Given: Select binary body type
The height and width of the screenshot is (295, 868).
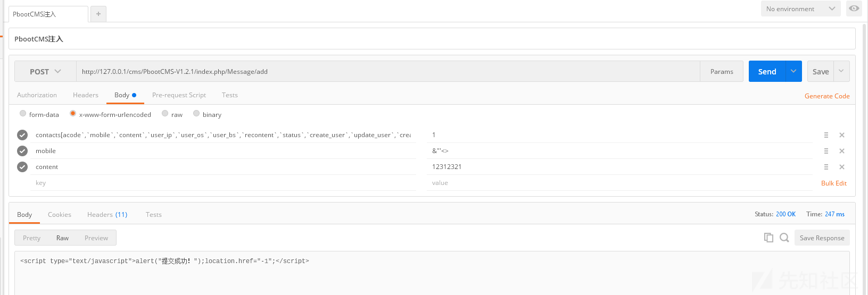Looking at the screenshot, I should pyautogui.click(x=196, y=113).
